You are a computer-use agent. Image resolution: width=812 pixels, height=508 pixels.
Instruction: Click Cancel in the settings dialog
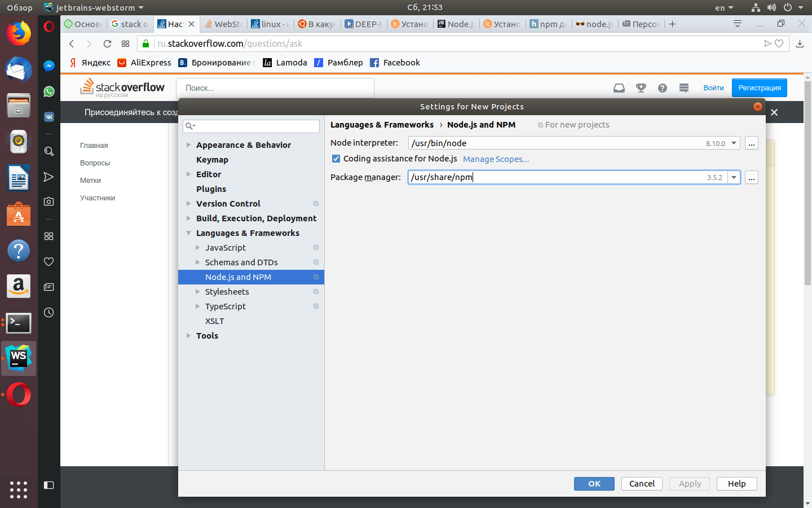pyautogui.click(x=642, y=484)
